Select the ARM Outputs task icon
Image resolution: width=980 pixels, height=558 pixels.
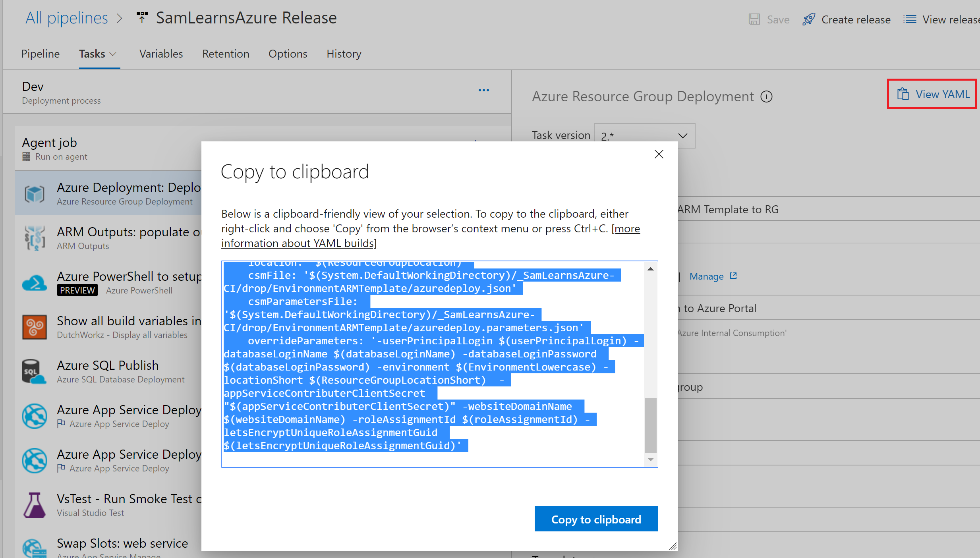[35, 238]
